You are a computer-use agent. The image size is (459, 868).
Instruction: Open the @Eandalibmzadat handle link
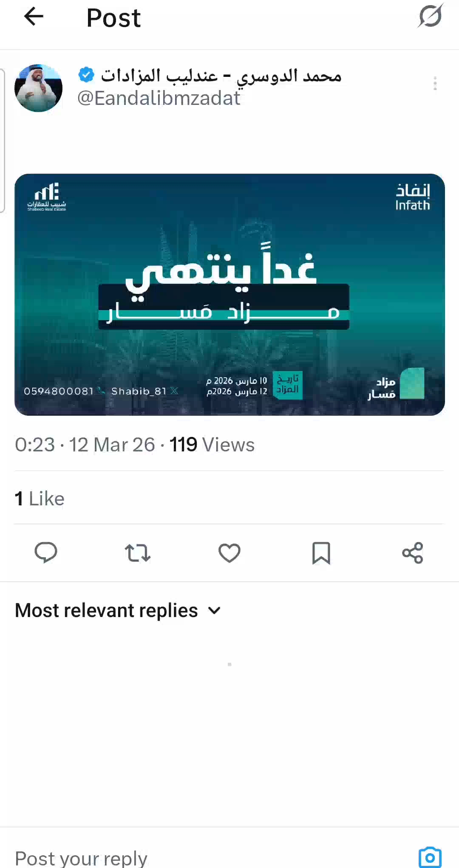tap(159, 98)
